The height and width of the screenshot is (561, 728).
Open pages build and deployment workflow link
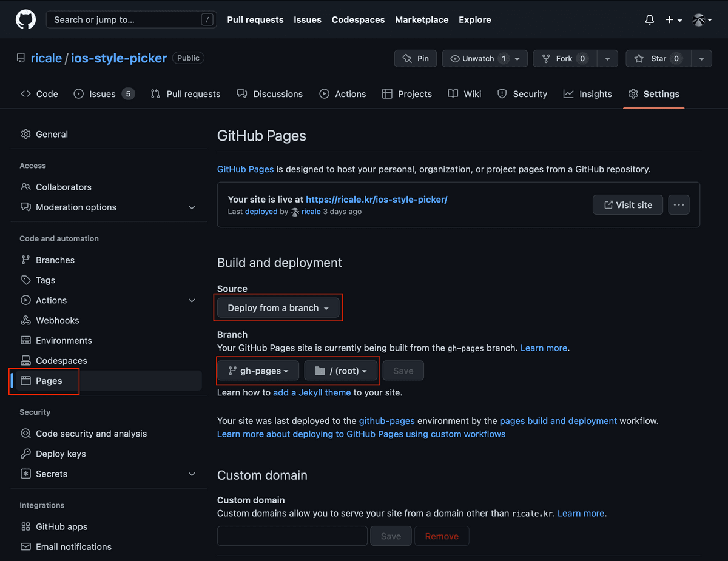(x=558, y=420)
